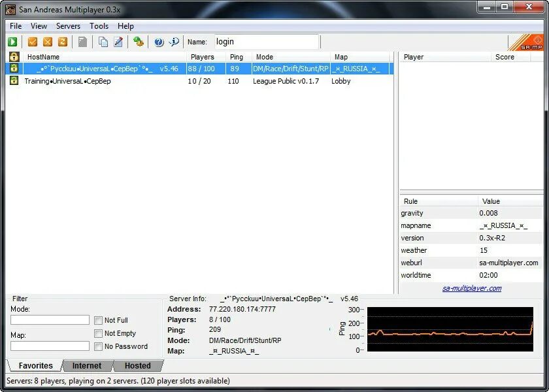Click the green Connect play icon
Screen dimensions: 549x392
click(x=12, y=42)
